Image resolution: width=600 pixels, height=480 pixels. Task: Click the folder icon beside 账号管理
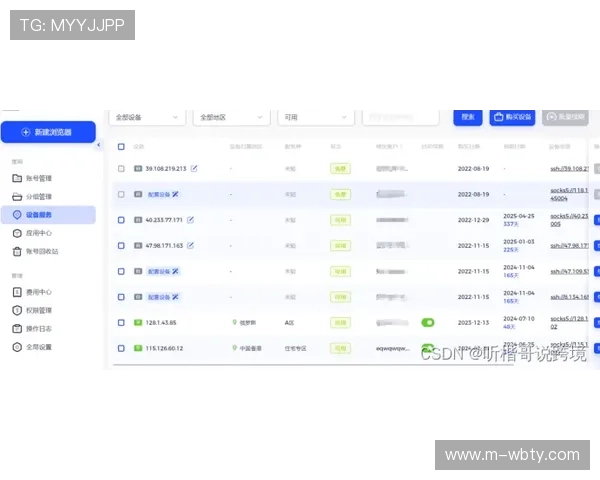click(x=17, y=178)
